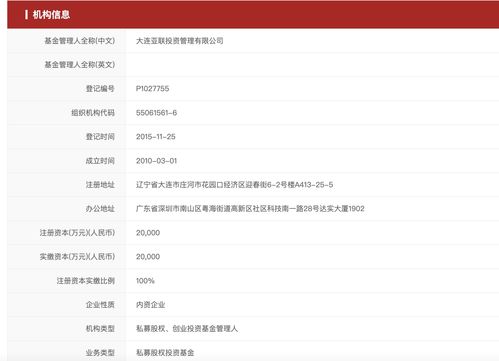Select the 私募股权投资基金 value
The width and height of the screenshot is (499, 361).
(x=165, y=353)
